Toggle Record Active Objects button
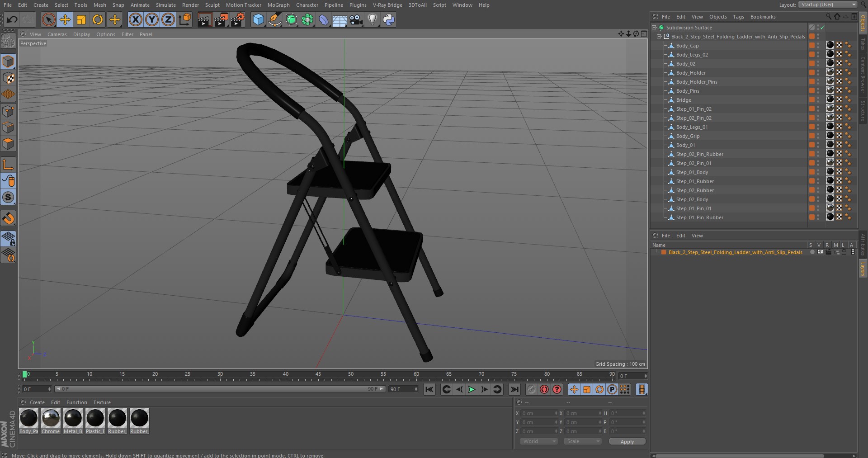The image size is (868, 458). point(532,389)
